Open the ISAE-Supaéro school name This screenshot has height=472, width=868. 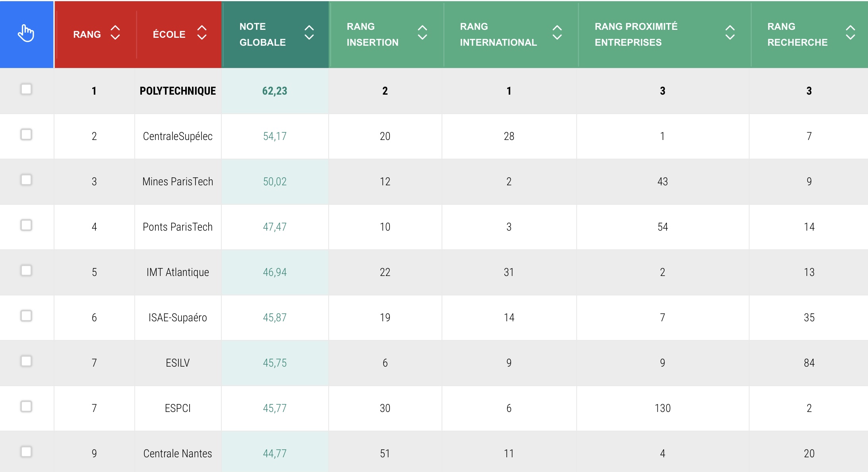(178, 317)
